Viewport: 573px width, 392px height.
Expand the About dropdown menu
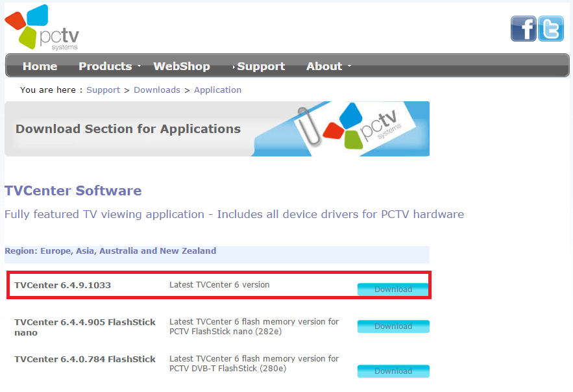pos(328,66)
